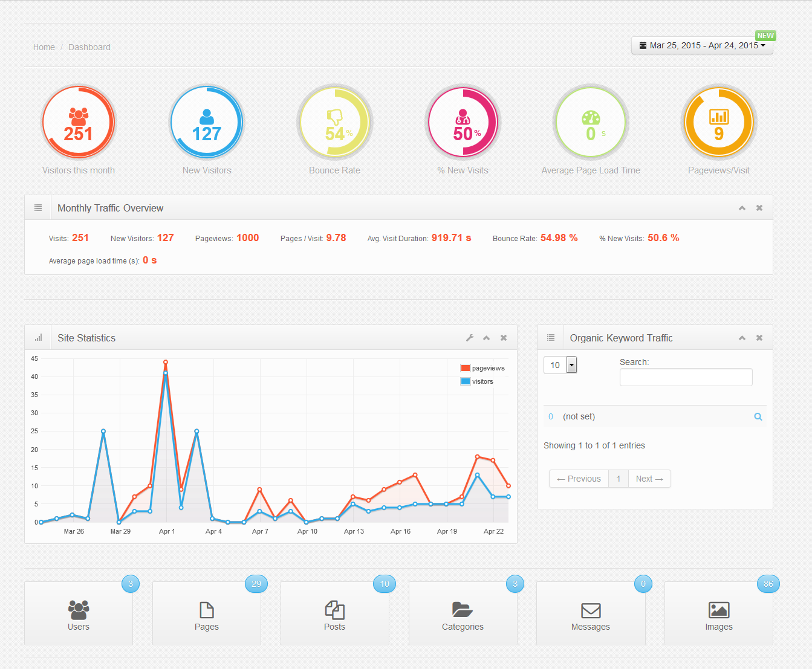This screenshot has width=812, height=669.
Task: Click the magnifier icon in (not set) row
Action: tap(758, 417)
